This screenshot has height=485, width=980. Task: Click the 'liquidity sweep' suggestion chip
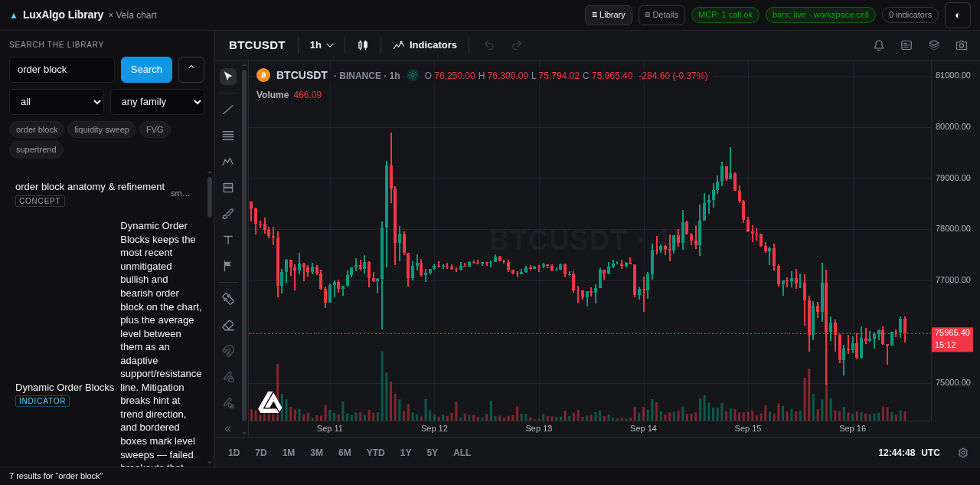click(102, 129)
